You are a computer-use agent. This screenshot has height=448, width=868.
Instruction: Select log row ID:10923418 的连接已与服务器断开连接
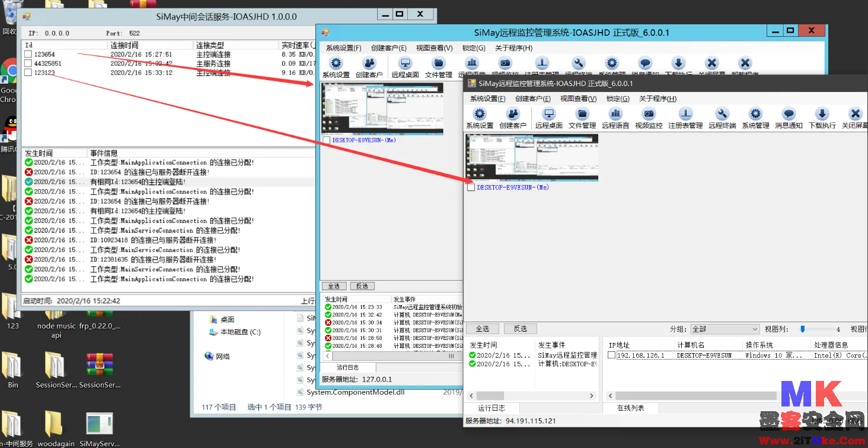click(168, 240)
